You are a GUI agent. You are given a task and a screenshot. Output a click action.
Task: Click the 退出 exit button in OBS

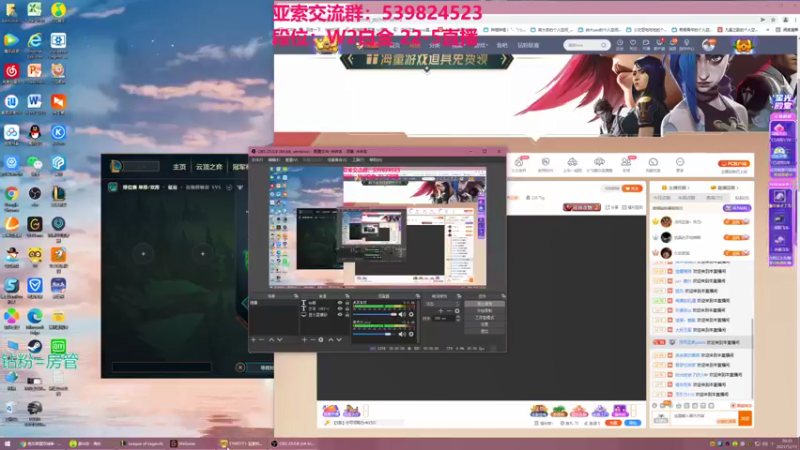[484, 331]
